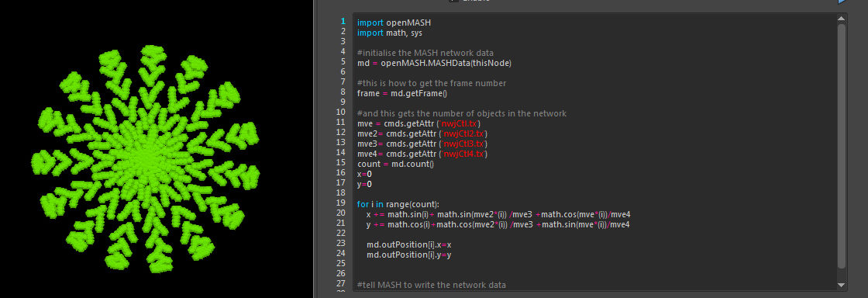Select the green snowflake MASH pattern in viewport
The height and width of the screenshot is (298, 868).
(146, 159)
